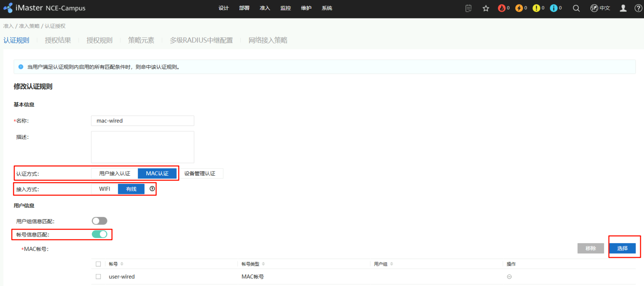The width and height of the screenshot is (644, 286).
Task: Open the search magnifier icon
Action: [576, 8]
